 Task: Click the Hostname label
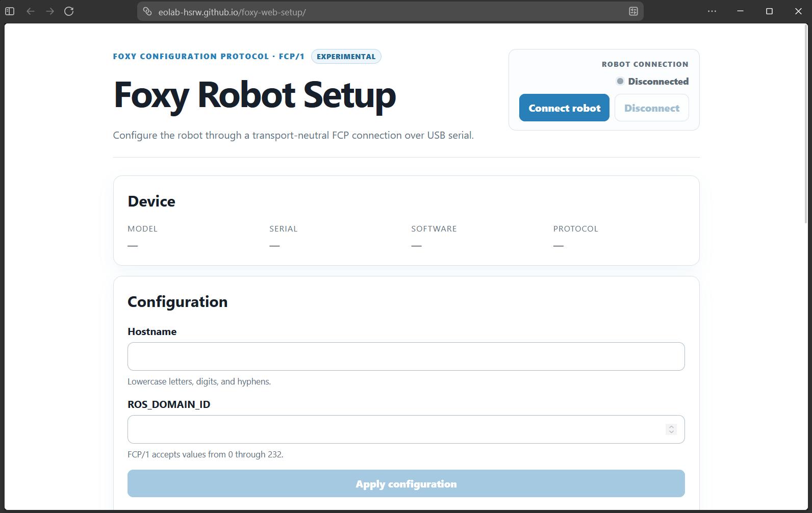click(152, 331)
